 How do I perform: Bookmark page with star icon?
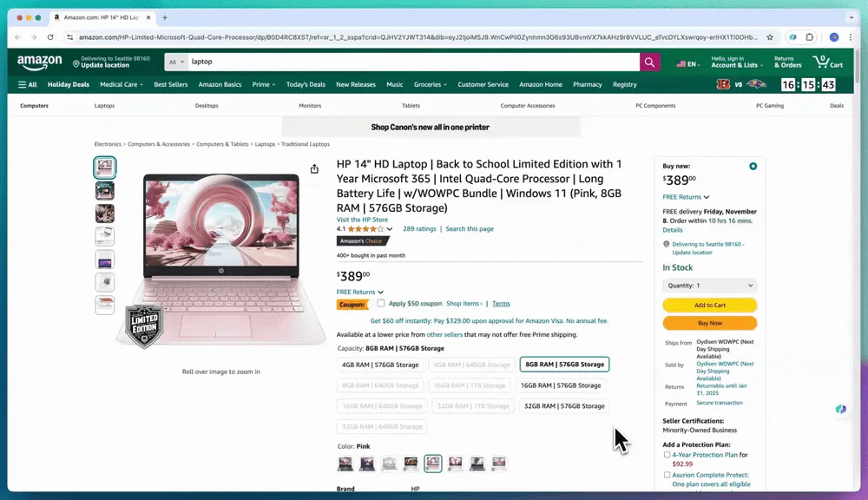pyautogui.click(x=769, y=37)
